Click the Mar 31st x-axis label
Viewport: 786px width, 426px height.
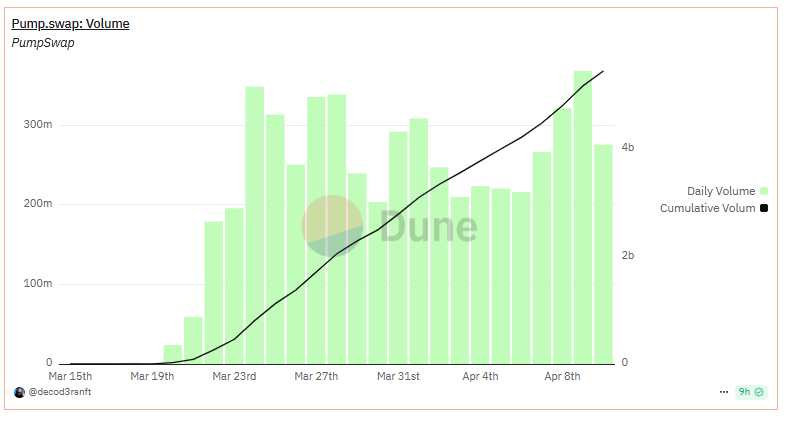pos(398,377)
